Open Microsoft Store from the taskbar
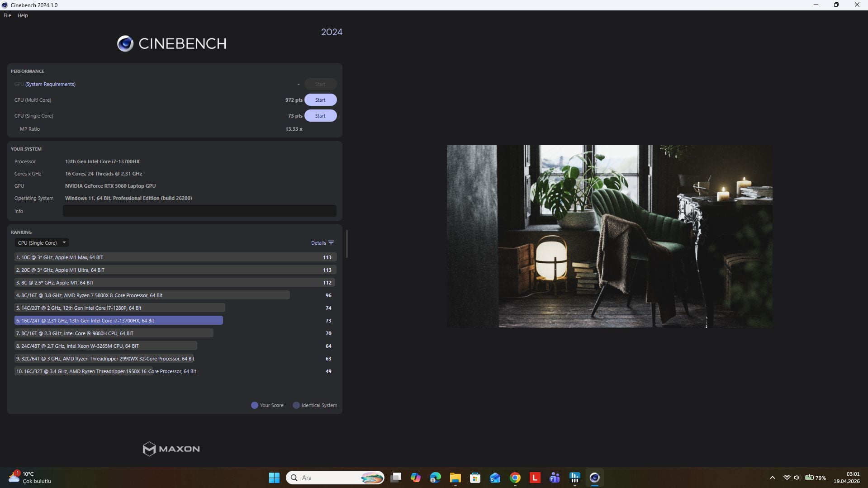Viewport: 868px width, 488px height. [475, 478]
